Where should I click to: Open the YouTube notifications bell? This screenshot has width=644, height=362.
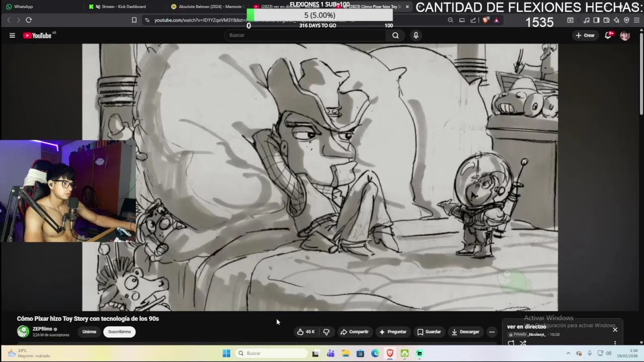coord(608,35)
